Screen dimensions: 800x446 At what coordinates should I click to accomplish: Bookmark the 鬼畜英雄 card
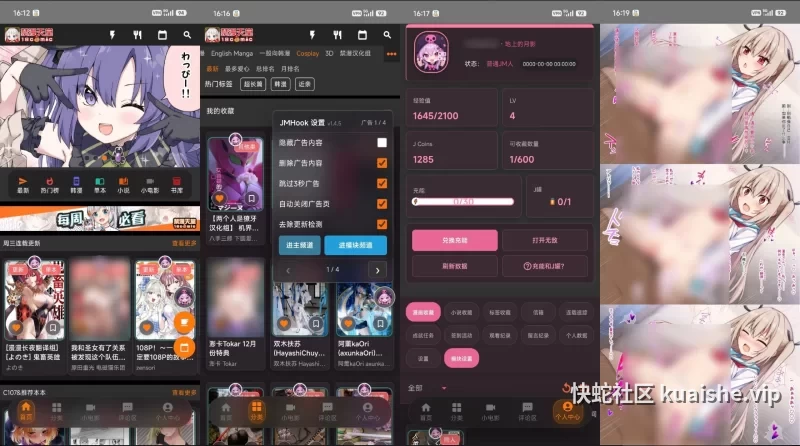pyautogui.click(x=53, y=327)
